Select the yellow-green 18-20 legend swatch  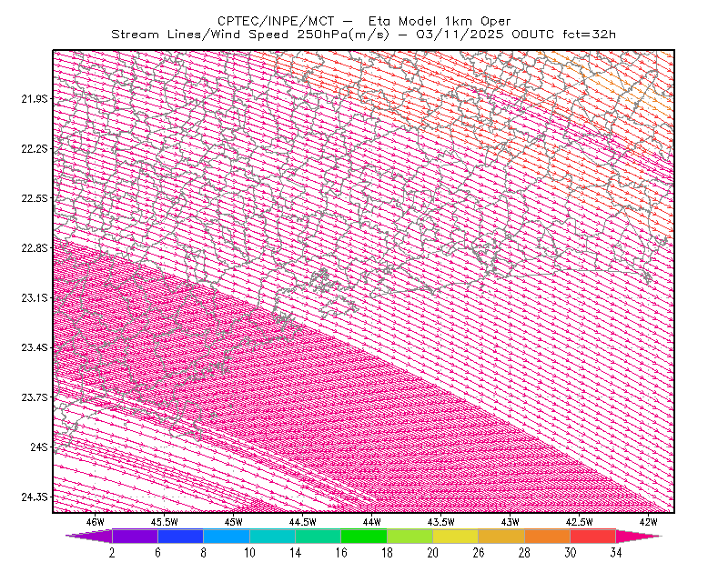click(410, 536)
